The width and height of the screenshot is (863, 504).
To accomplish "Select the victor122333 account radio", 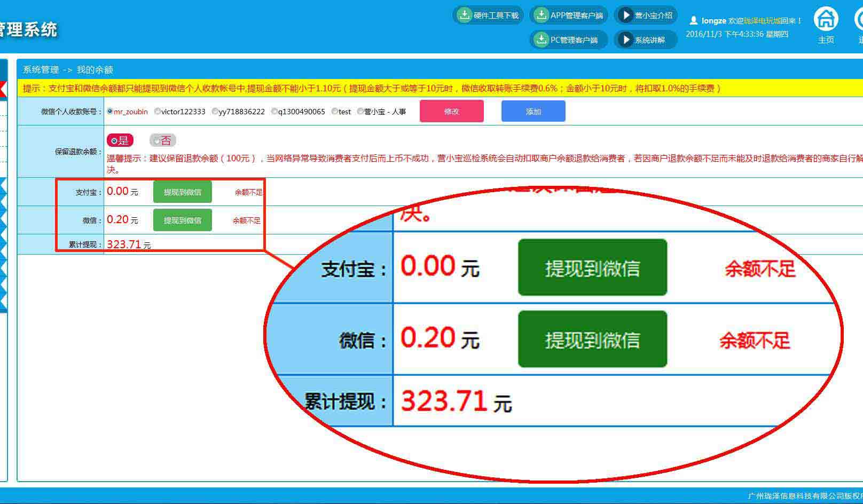I will coord(158,112).
